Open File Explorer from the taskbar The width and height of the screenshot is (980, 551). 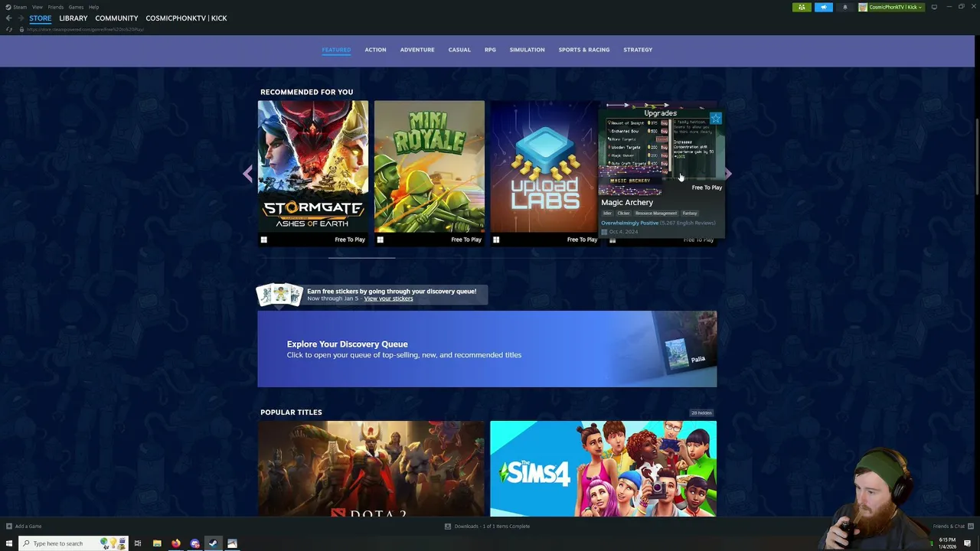pyautogui.click(x=157, y=543)
